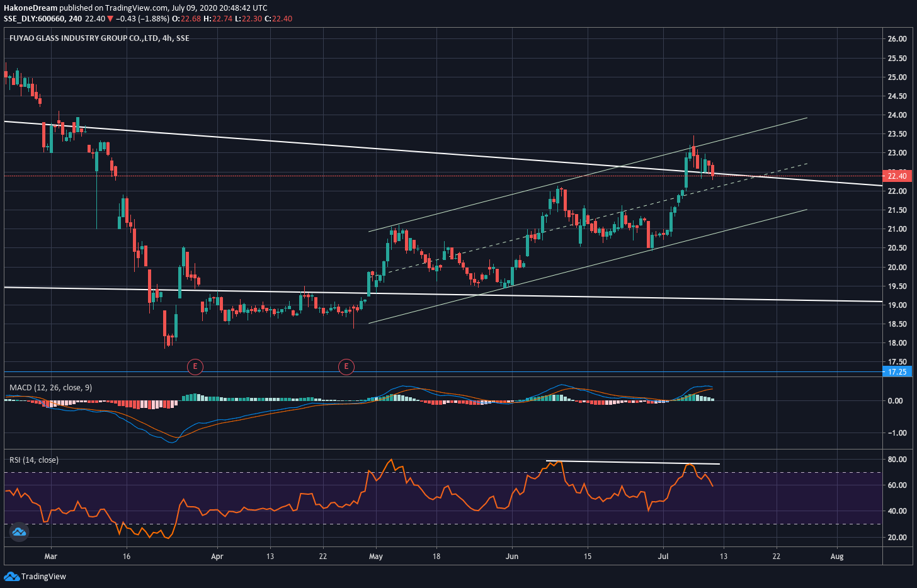This screenshot has height=588, width=917.
Task: Click the red 22.40 current price label
Action: pyautogui.click(x=897, y=176)
